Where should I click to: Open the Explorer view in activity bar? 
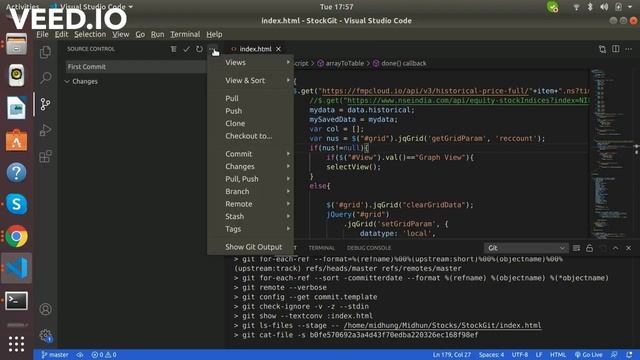[45, 52]
